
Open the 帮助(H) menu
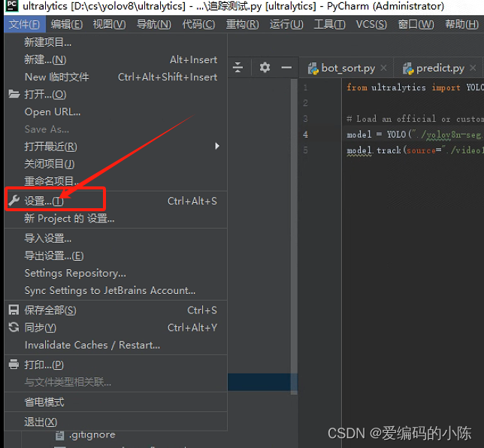[461, 24]
